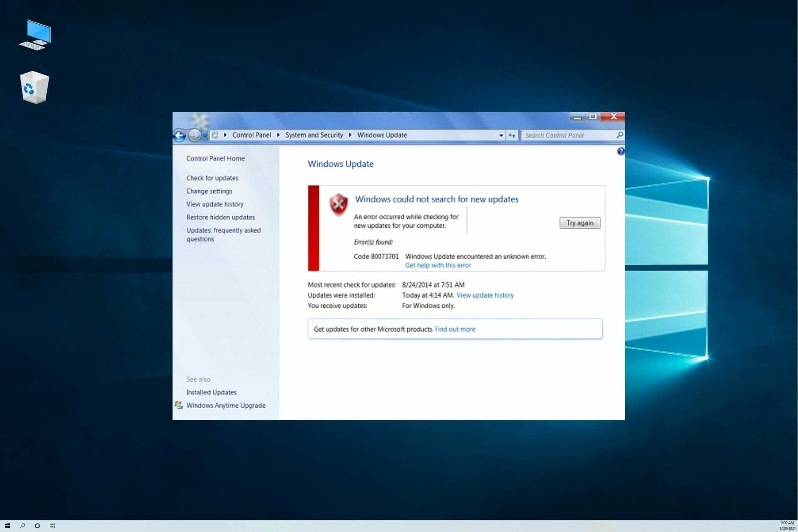Click View update history next to install time
Viewport: 798px width, 532px height.
[x=485, y=296]
